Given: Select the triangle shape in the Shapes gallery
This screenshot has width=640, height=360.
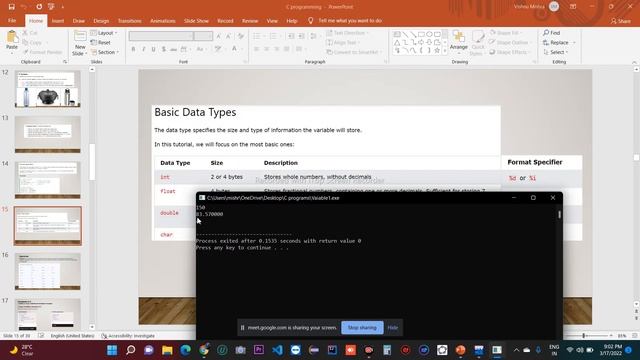Looking at the screenshot, I should [x=397, y=42].
